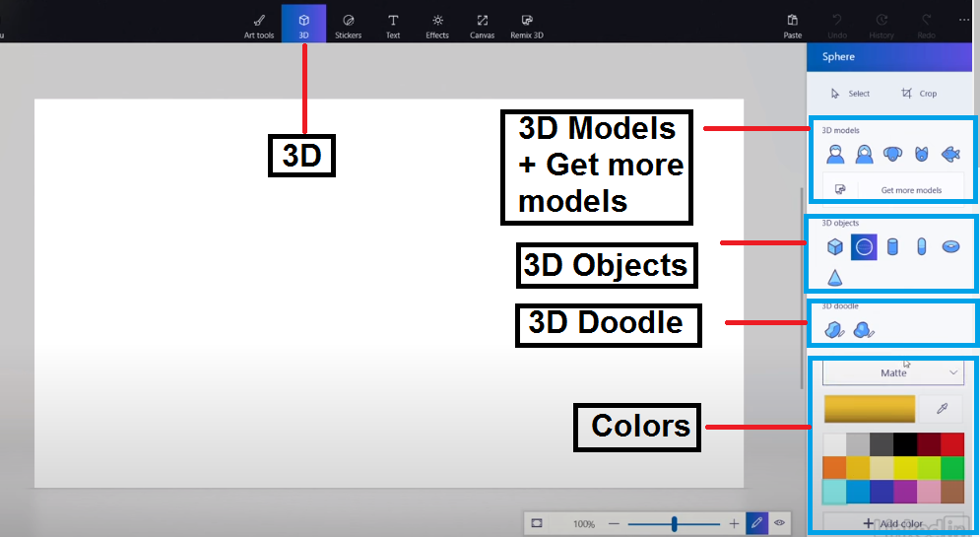Screen dimensions: 980x537
Task: Click the Add color button
Action: click(x=892, y=523)
